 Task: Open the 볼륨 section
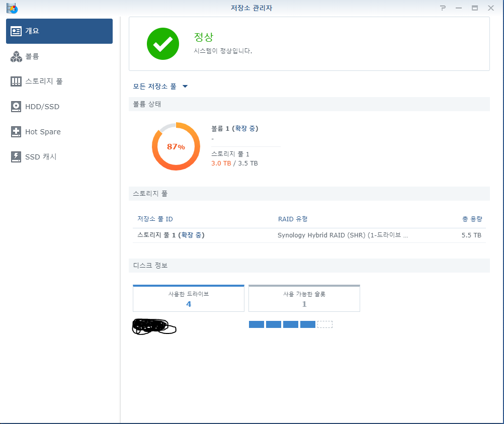(x=59, y=56)
